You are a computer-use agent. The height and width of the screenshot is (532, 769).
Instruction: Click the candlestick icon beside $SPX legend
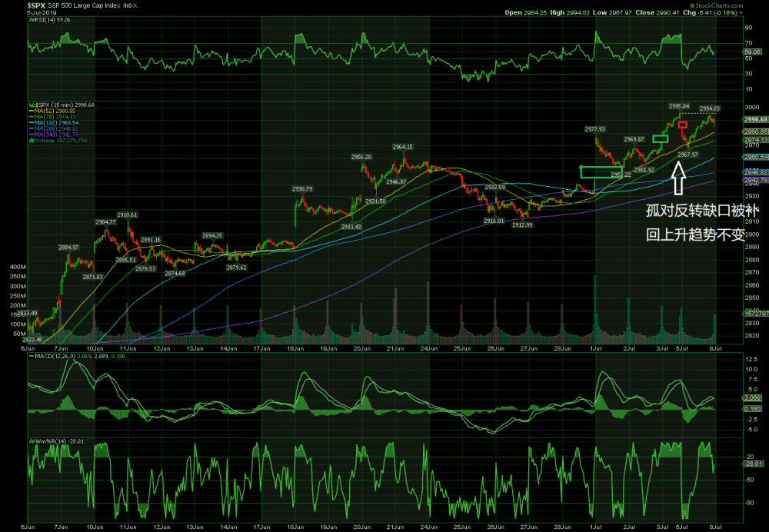[32, 105]
